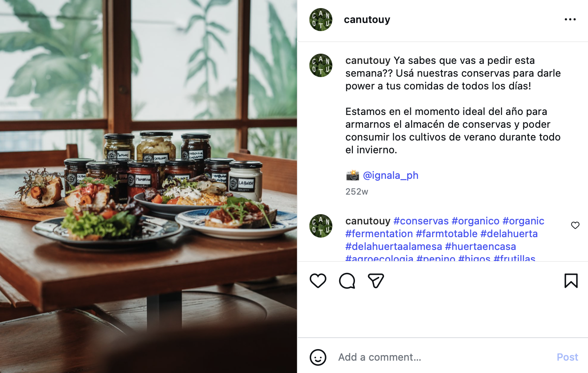Open the canutouy username in the header
The image size is (588, 373).
tap(367, 20)
